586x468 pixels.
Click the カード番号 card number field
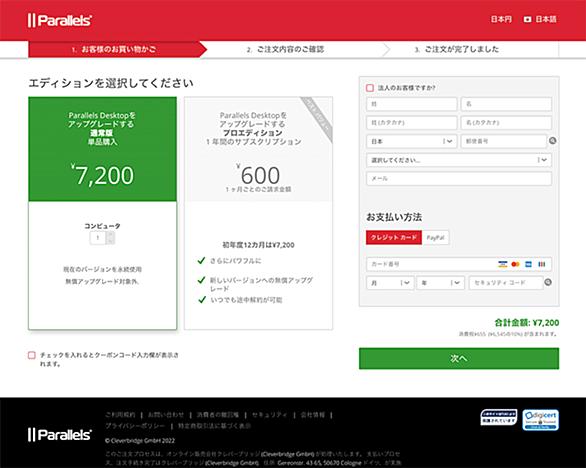click(x=459, y=264)
